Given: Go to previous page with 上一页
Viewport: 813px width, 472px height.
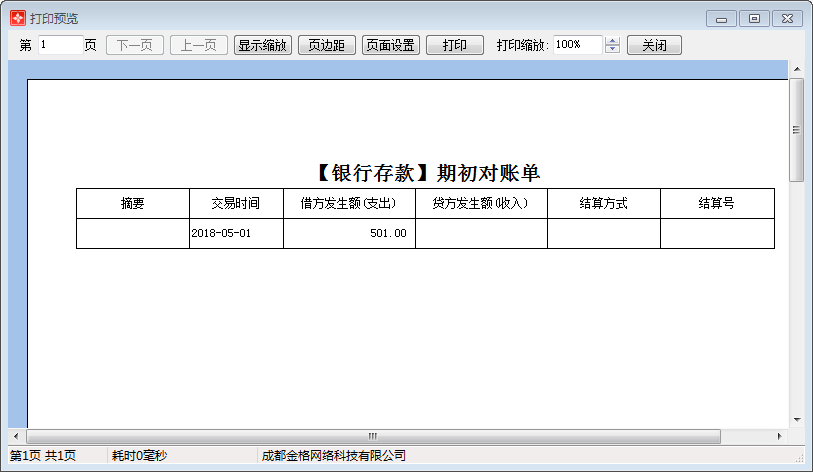Looking at the screenshot, I should [x=198, y=45].
